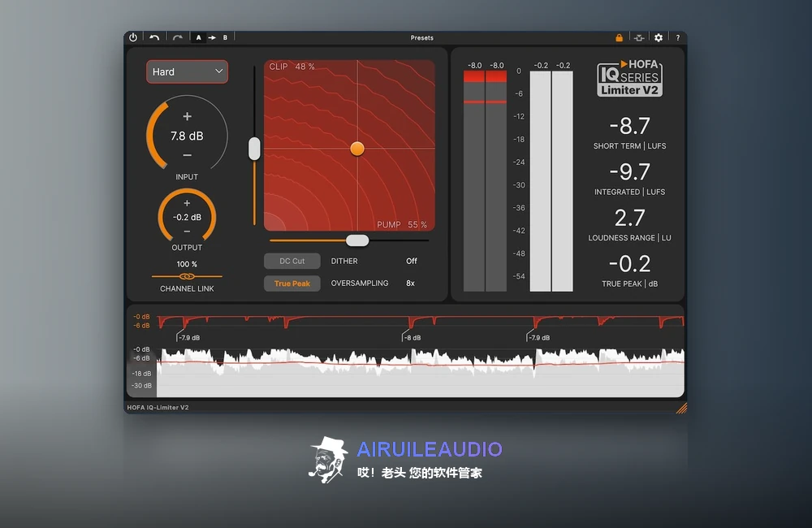Click the 2.7 loudness range reading

(x=630, y=218)
